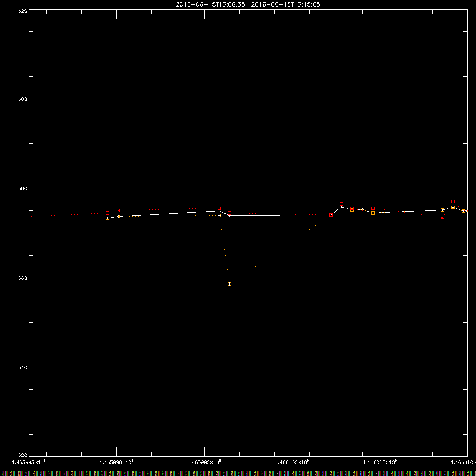Click the right vertical dashed line
Screen dimensions: 476x476
pyautogui.click(x=235, y=233)
